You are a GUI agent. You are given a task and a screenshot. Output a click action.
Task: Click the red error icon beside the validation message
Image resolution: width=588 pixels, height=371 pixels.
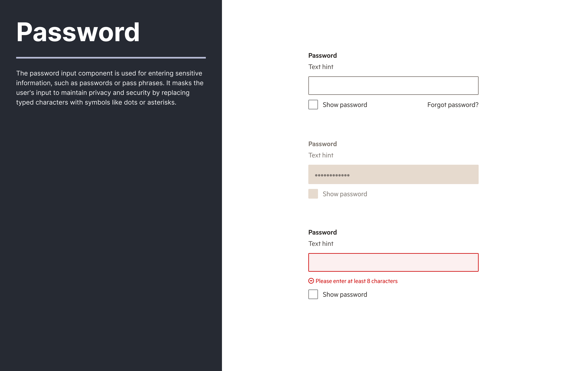coord(311,281)
